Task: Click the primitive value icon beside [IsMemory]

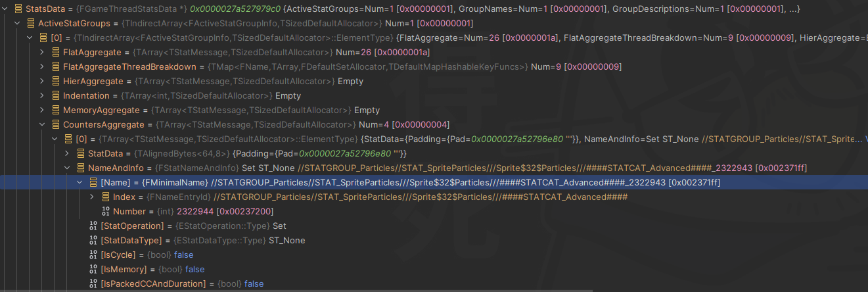Action: 93,270
